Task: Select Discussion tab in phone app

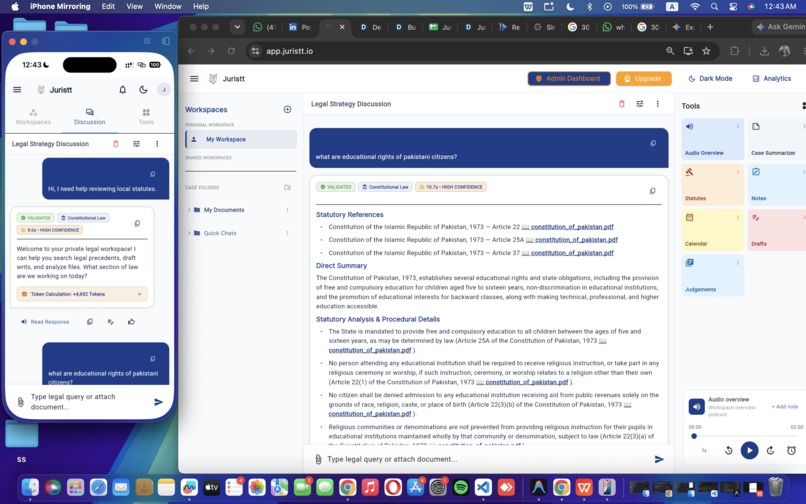Action: (89, 117)
